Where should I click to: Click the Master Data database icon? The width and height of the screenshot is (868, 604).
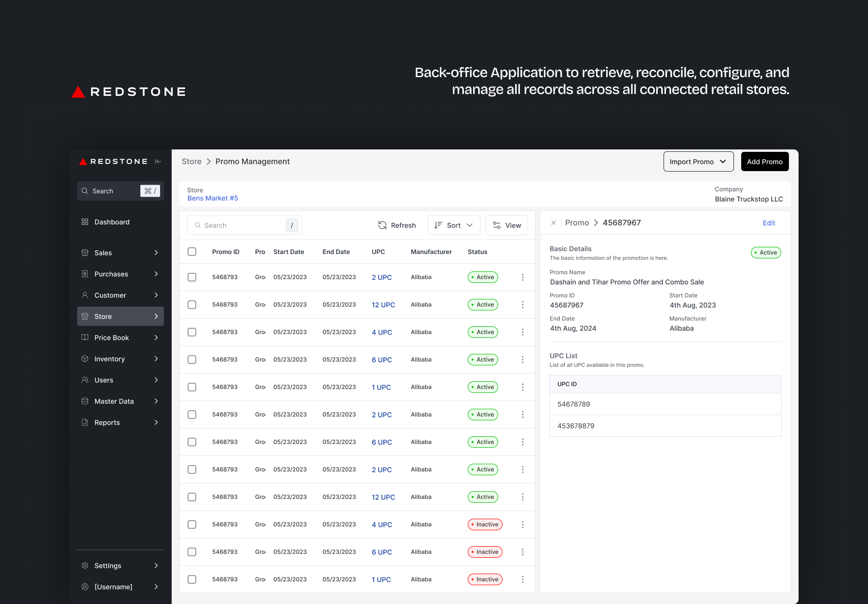[x=85, y=401]
